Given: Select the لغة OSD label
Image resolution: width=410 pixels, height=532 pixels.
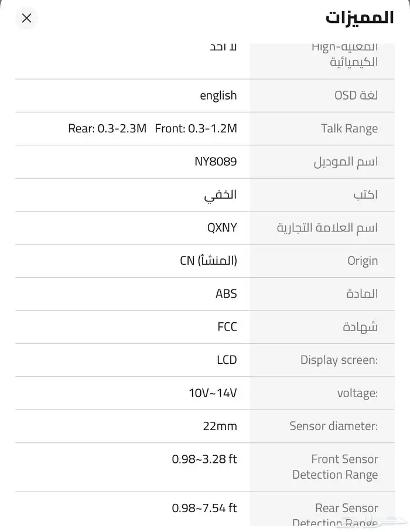Looking at the screenshot, I should pyautogui.click(x=356, y=96).
